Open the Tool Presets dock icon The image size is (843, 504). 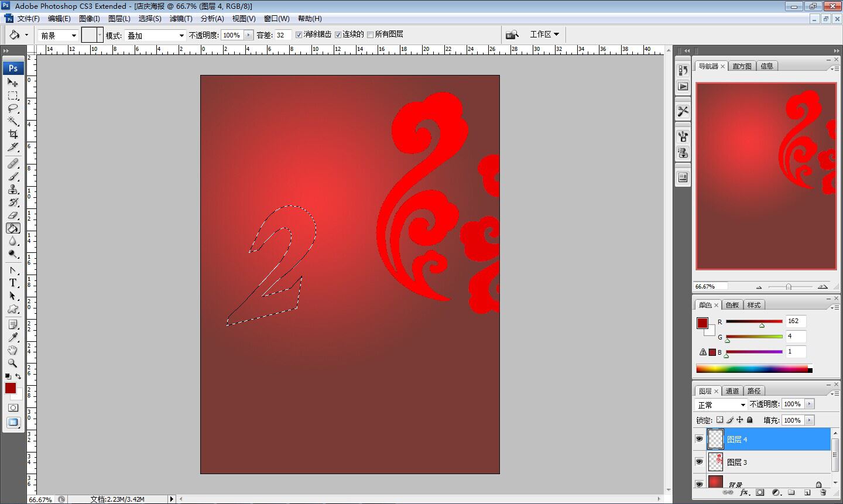pyautogui.click(x=683, y=111)
